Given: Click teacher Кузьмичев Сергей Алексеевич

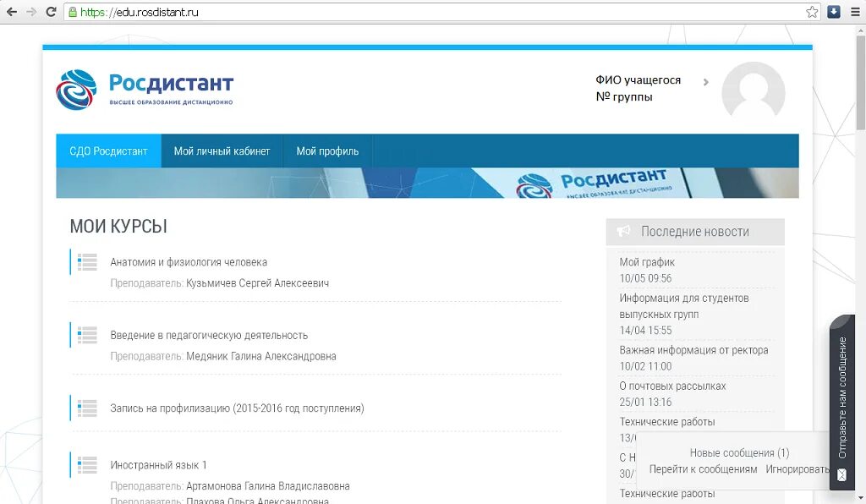Looking at the screenshot, I should (x=257, y=283).
